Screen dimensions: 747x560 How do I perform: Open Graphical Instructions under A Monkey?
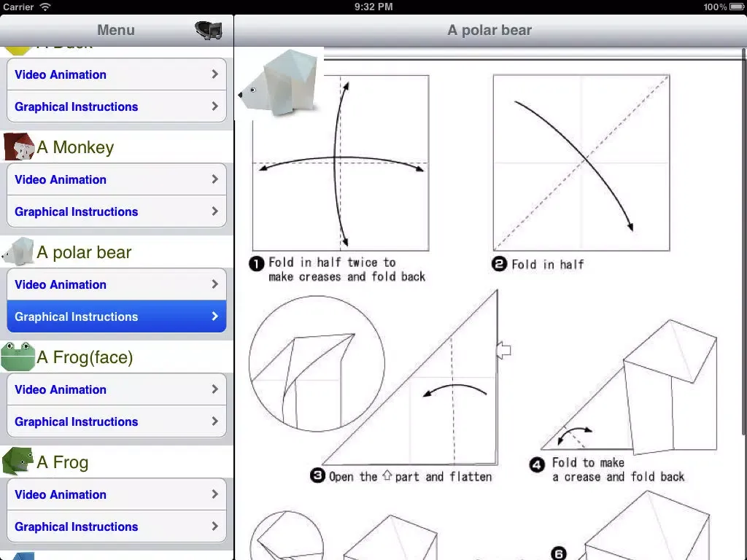coord(117,211)
